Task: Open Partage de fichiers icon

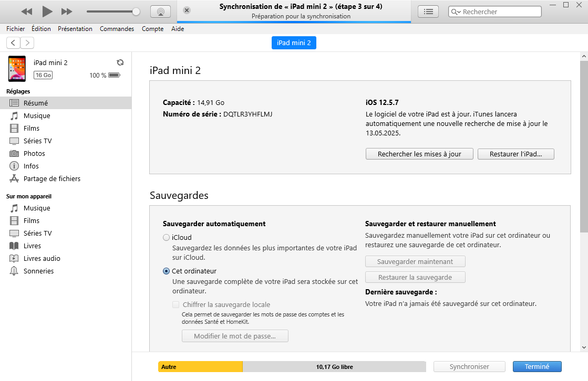Action: pos(14,178)
